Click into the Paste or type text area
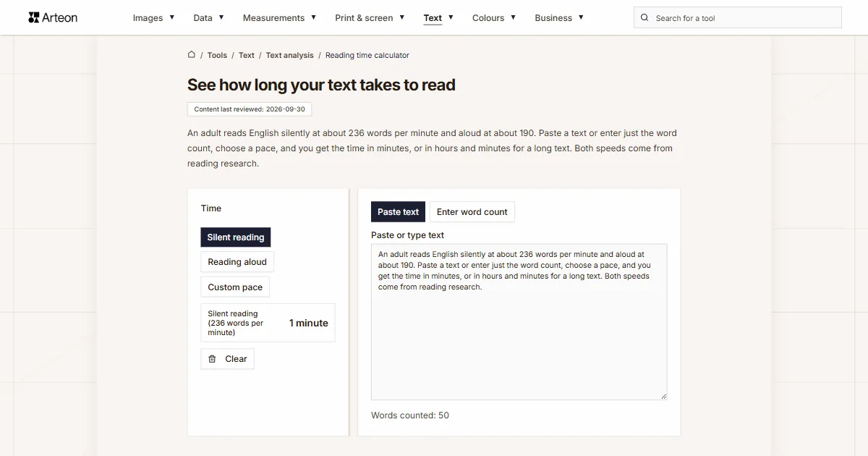 tap(519, 322)
